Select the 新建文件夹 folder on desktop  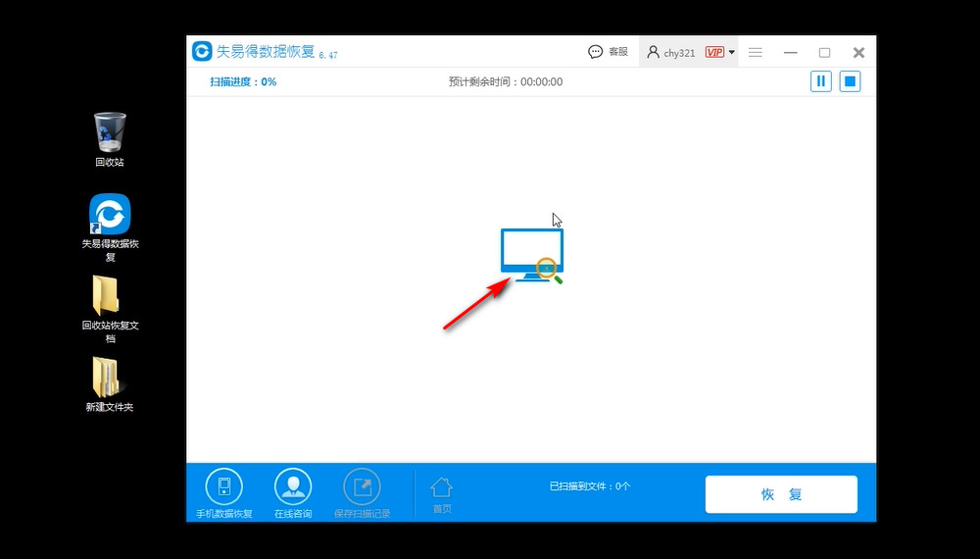pos(110,384)
